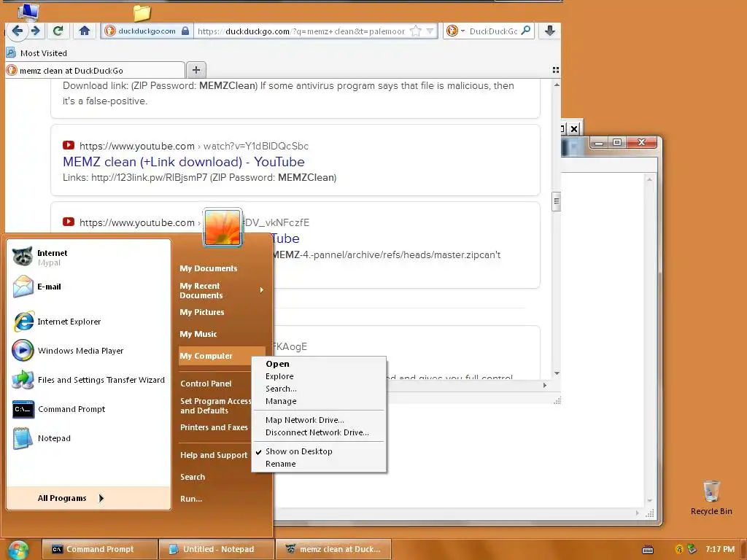
Task: Click the yellow shield tray icon
Action: [x=679, y=549]
